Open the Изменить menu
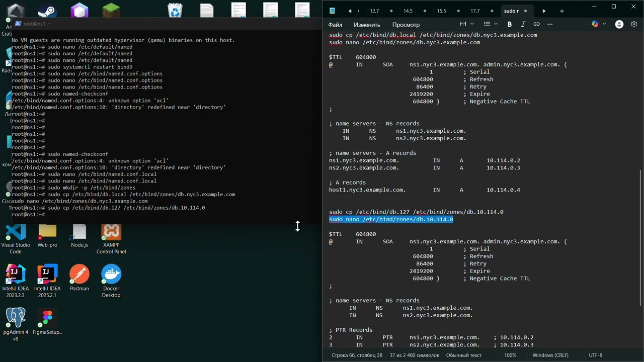 (x=367, y=25)
